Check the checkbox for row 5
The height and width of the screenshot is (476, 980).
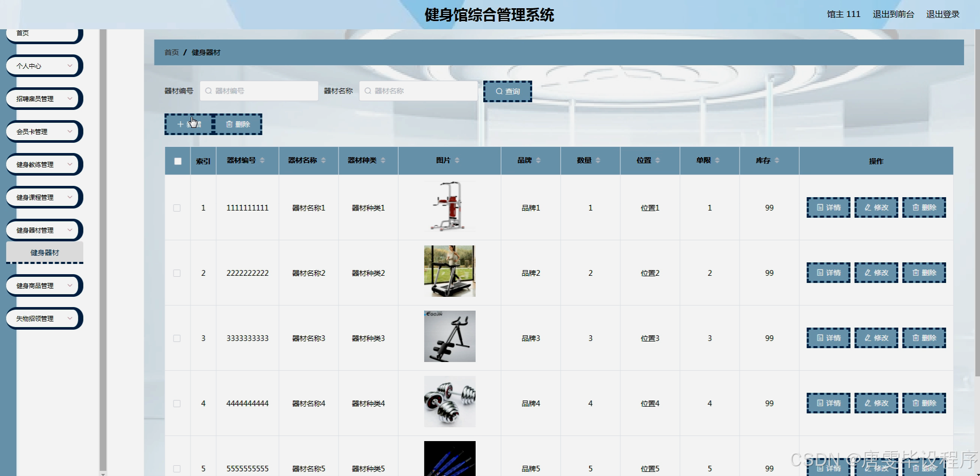coord(177,469)
